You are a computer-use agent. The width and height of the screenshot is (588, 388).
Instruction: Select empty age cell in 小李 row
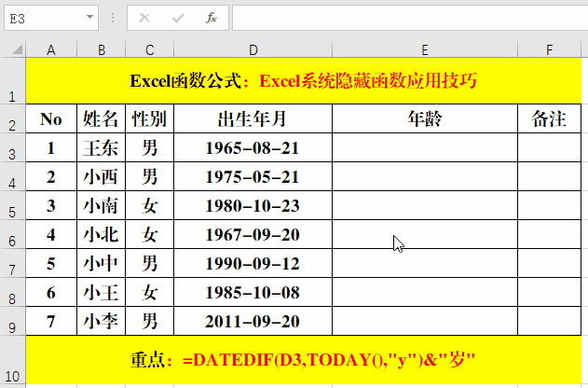pos(425,321)
